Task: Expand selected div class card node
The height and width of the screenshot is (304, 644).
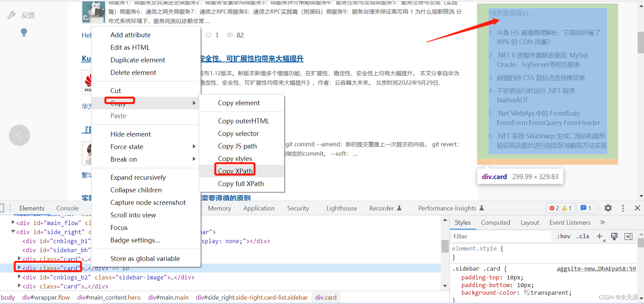Action: coord(19,268)
